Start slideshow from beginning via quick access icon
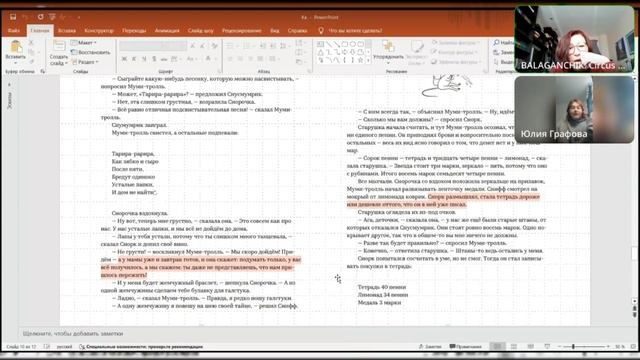Viewport: 640px width, 360px height. [52, 17]
